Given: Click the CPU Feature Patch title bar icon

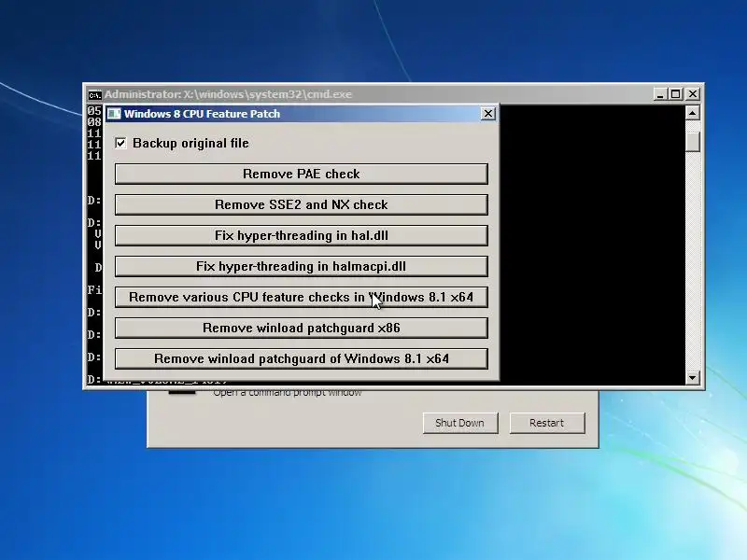Looking at the screenshot, I should pos(114,114).
